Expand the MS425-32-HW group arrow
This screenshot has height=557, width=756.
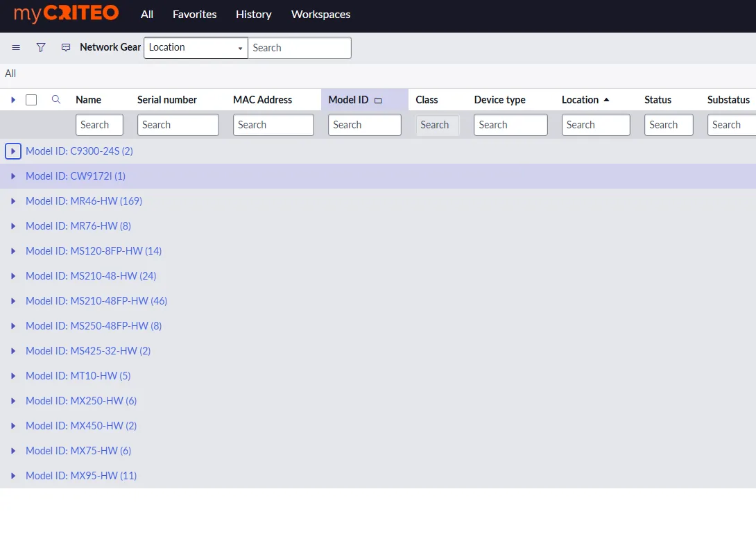(x=13, y=351)
